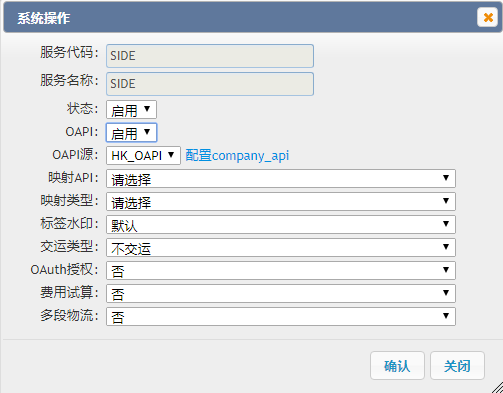This screenshot has height=393, width=503.
Task: Expand the 标签水印 默认 dropdown
Action: 281,224
